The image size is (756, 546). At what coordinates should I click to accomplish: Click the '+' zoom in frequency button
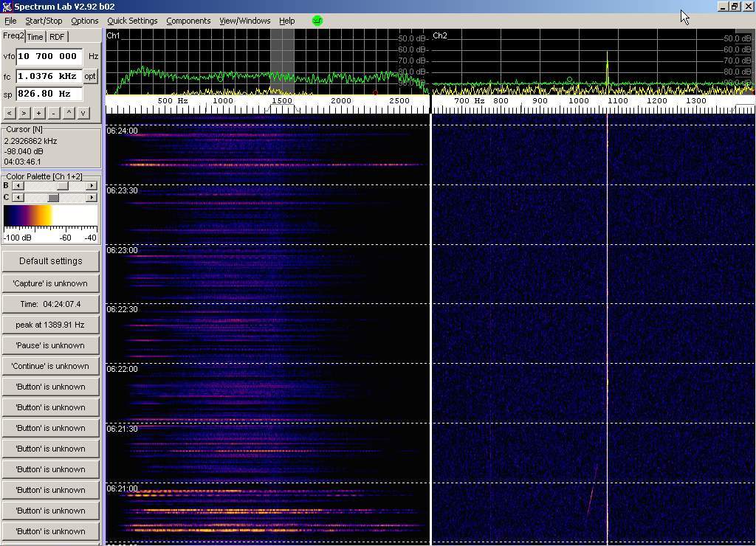coord(38,113)
